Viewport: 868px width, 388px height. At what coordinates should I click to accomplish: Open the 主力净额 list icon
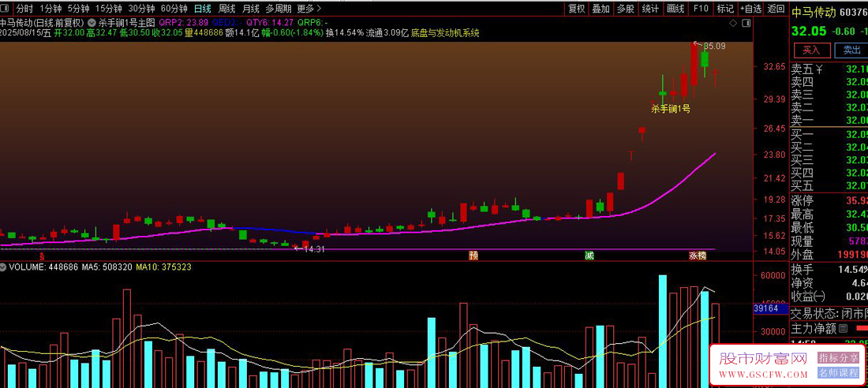pyautogui.click(x=843, y=329)
